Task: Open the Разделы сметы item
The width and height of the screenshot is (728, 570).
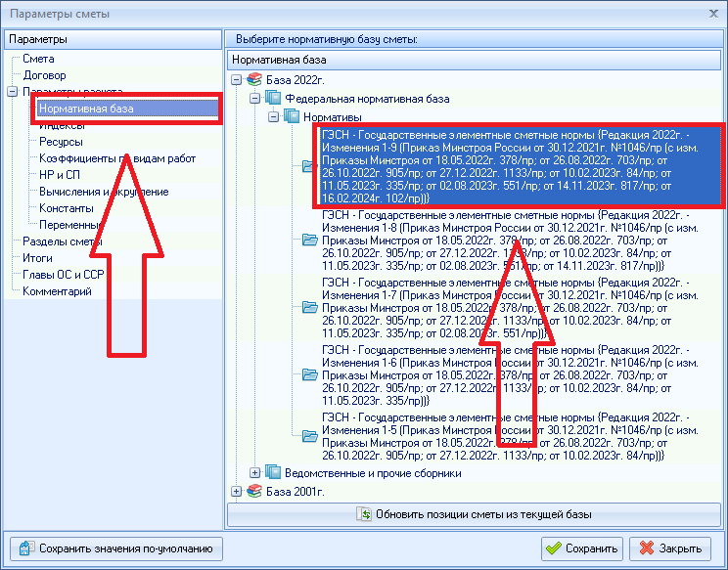Action: pos(63,241)
